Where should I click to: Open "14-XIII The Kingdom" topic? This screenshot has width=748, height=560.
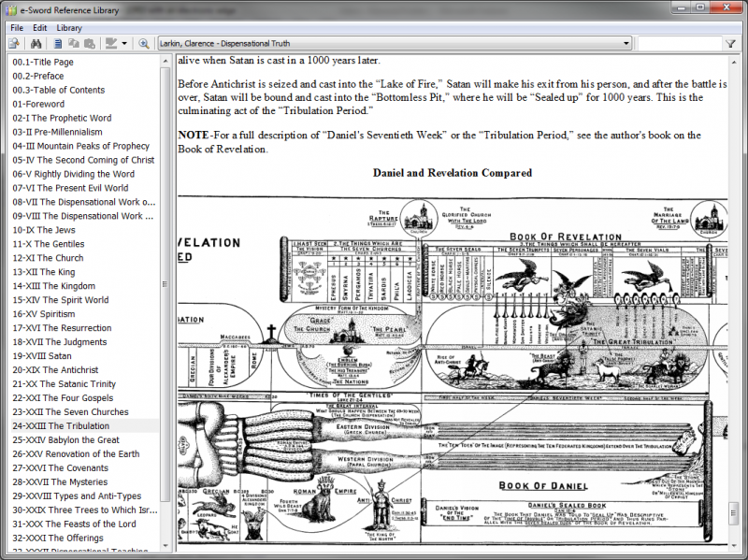click(x=54, y=286)
